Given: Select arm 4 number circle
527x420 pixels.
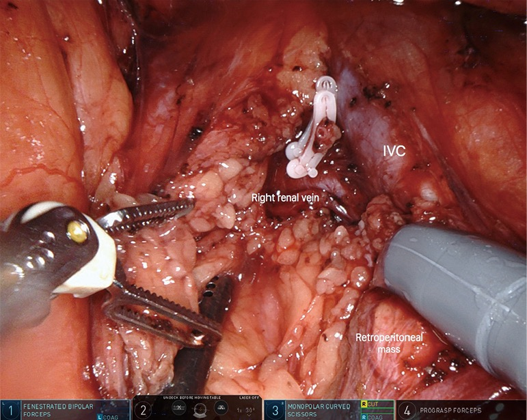Looking at the screenshot, I should pos(407,410).
